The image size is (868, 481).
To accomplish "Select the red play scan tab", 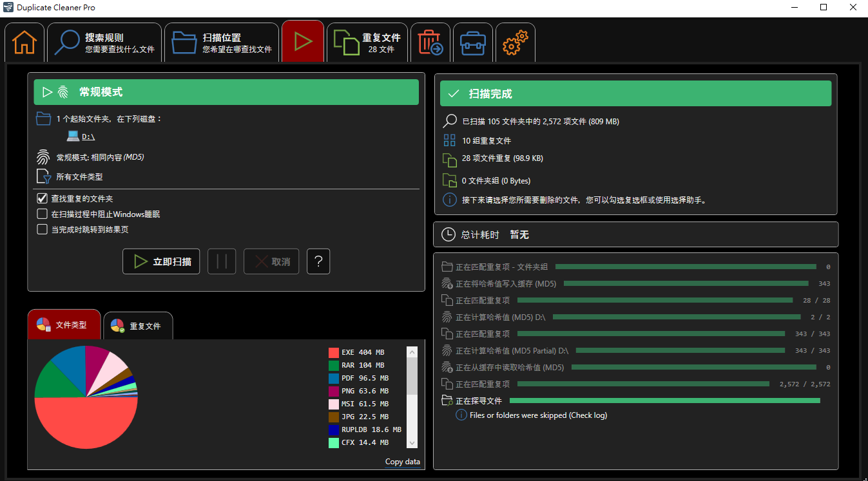I will tap(303, 42).
